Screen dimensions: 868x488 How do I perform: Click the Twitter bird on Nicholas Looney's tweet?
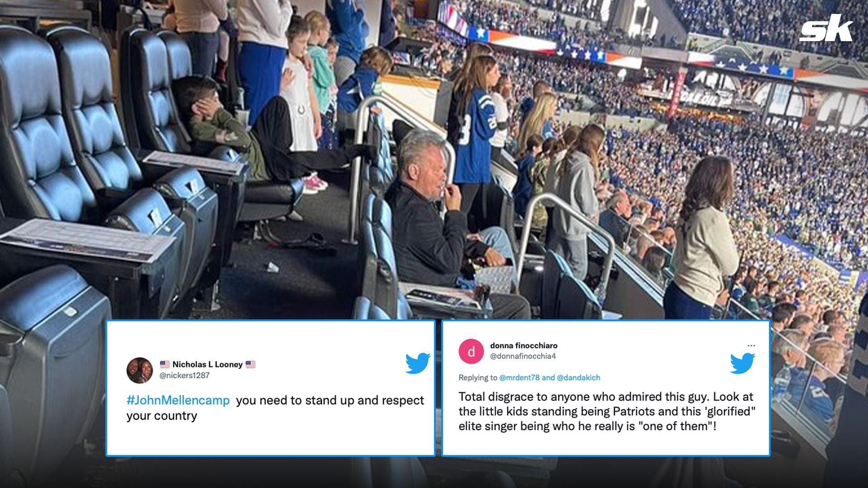[x=417, y=363]
